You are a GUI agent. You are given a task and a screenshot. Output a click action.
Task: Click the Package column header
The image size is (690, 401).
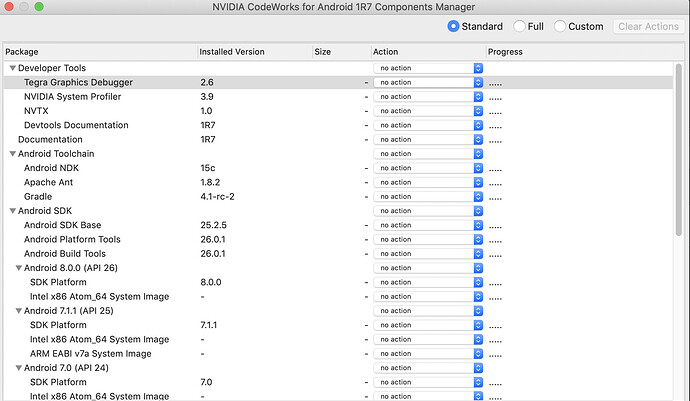100,52
